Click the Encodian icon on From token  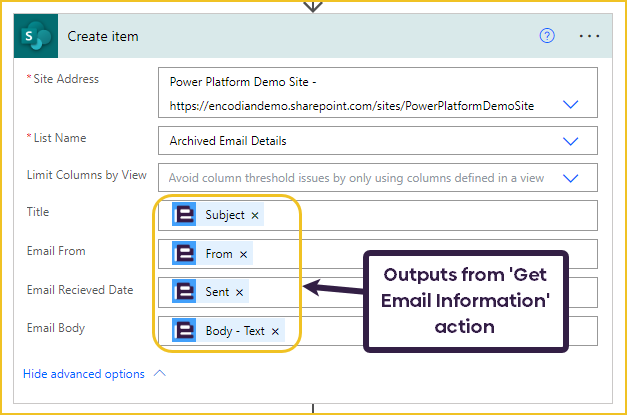(x=184, y=253)
